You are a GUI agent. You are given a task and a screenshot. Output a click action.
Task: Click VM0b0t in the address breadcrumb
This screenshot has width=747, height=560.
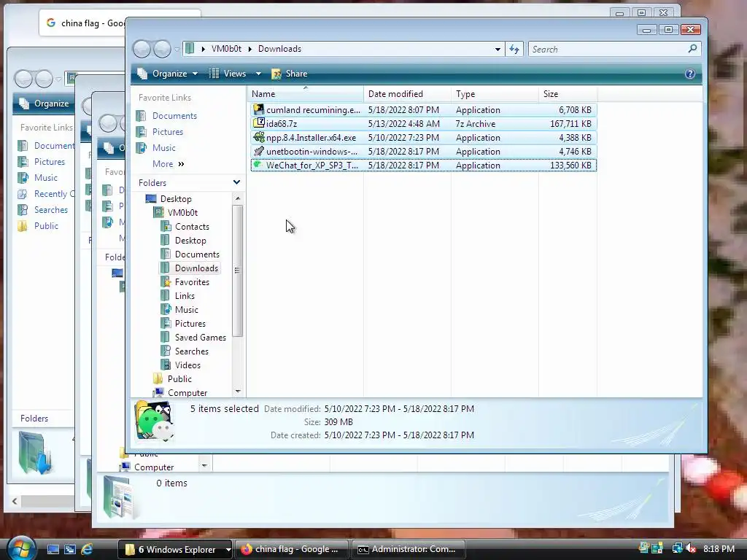[226, 49]
